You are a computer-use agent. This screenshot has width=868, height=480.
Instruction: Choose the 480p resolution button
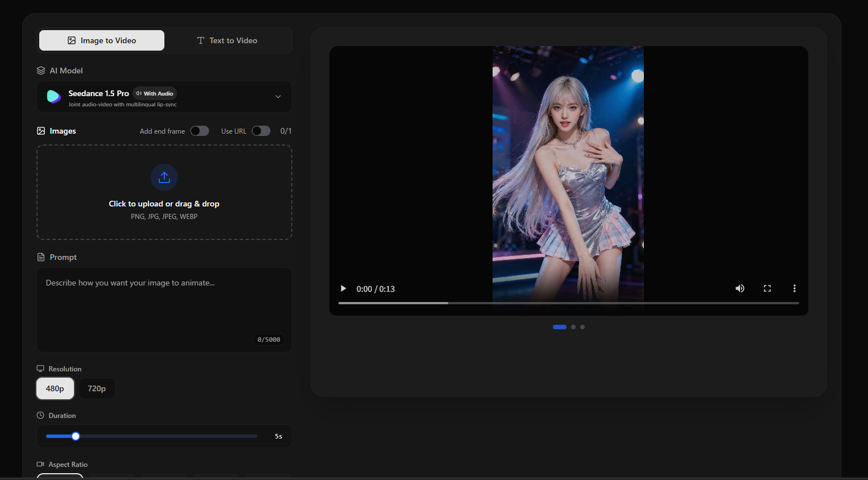(55, 388)
